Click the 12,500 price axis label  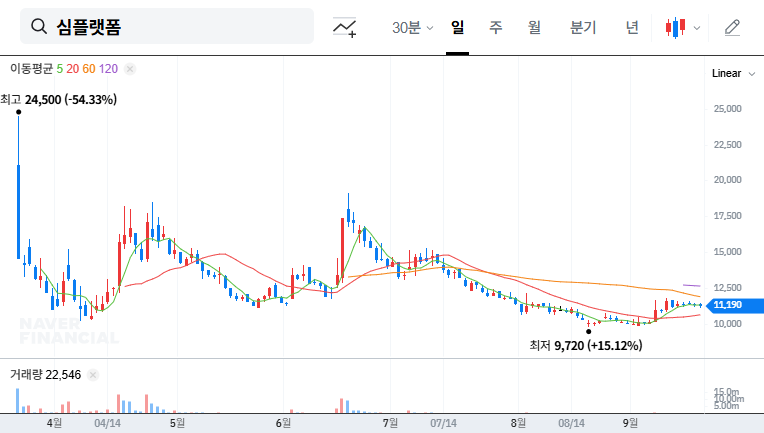(x=727, y=288)
